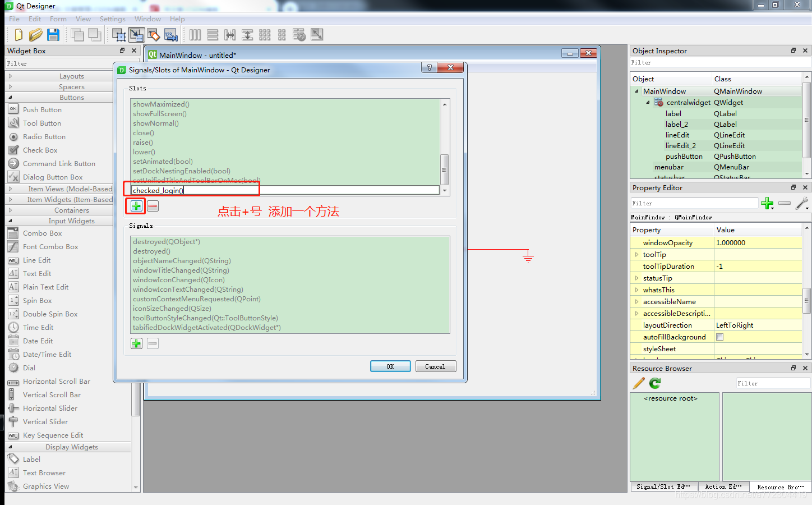Viewport: 812px width, 505px height.
Task: Click Cancel in Signals/Slots dialog
Action: 435,366
